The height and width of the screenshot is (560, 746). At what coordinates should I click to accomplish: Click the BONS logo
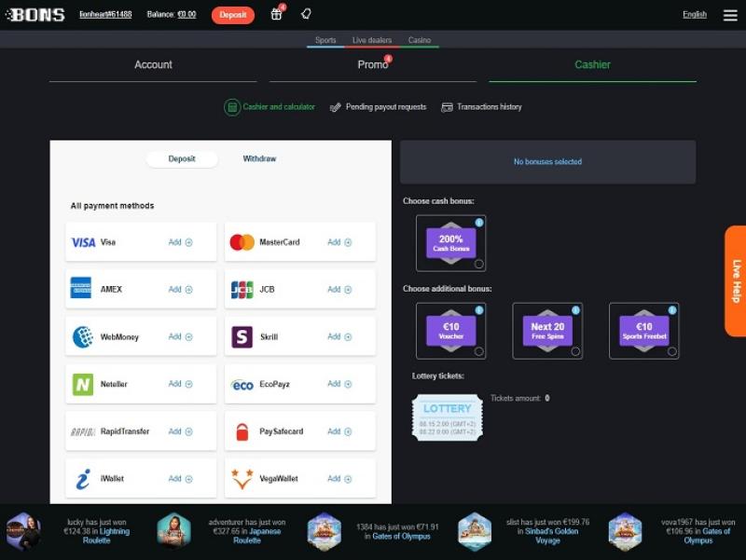point(35,15)
